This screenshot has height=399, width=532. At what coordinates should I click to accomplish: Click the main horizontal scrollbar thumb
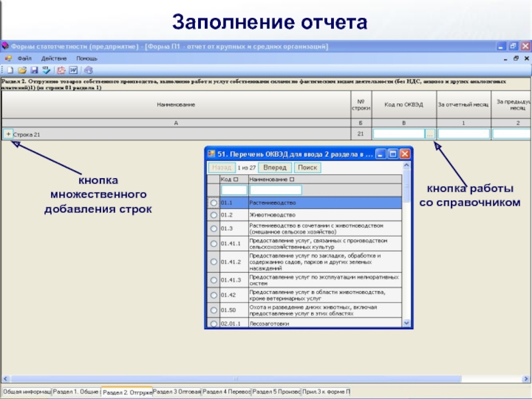tap(236, 378)
